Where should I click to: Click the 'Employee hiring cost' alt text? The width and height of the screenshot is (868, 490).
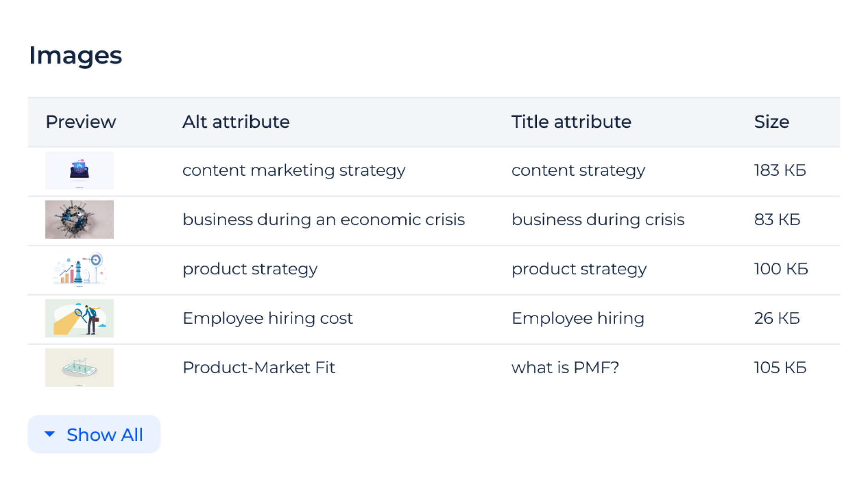point(268,318)
